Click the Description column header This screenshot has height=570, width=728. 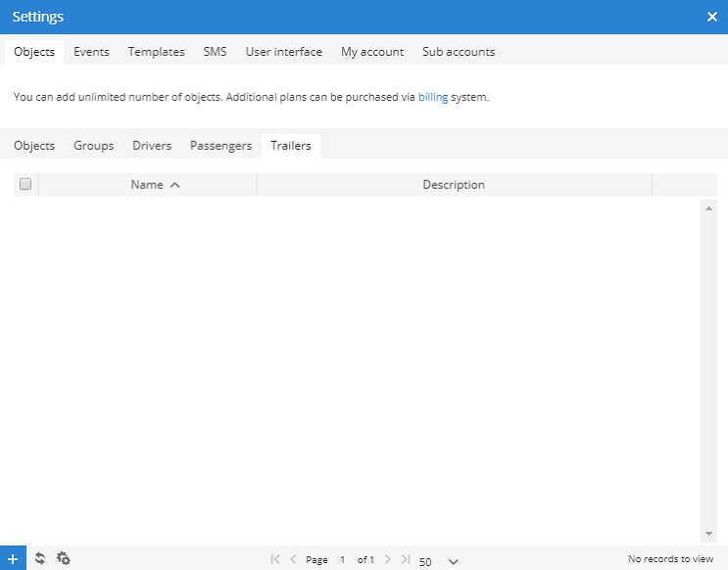tap(453, 184)
